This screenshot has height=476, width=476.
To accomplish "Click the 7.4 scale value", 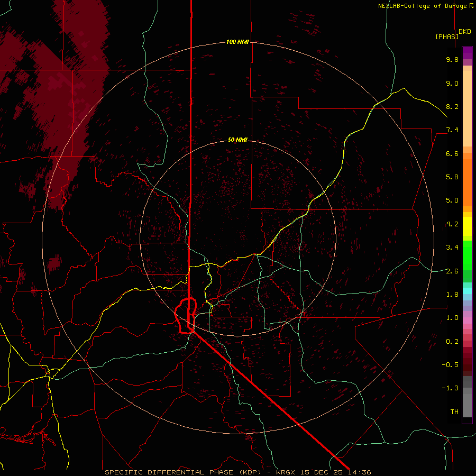I will point(452,130).
